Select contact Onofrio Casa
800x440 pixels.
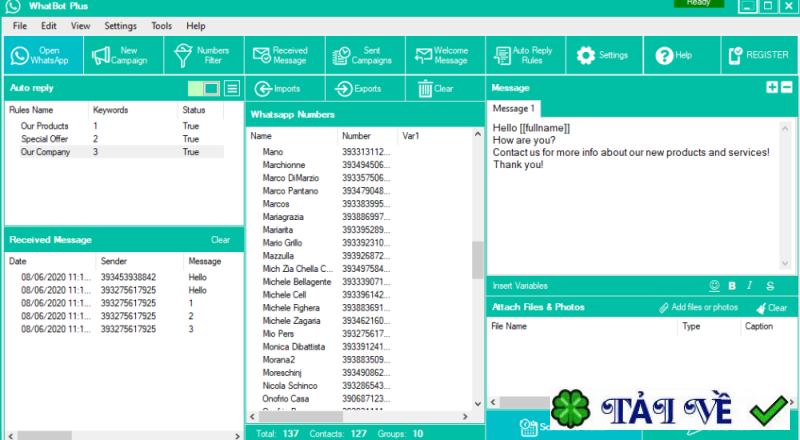pos(286,399)
